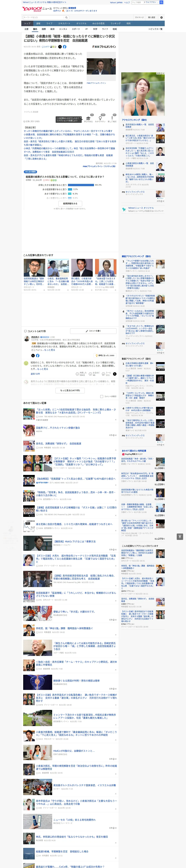Click the 69.3% poll result bar
The height and width of the screenshot is (868, 186).
pyautogui.click(x=81, y=185)
